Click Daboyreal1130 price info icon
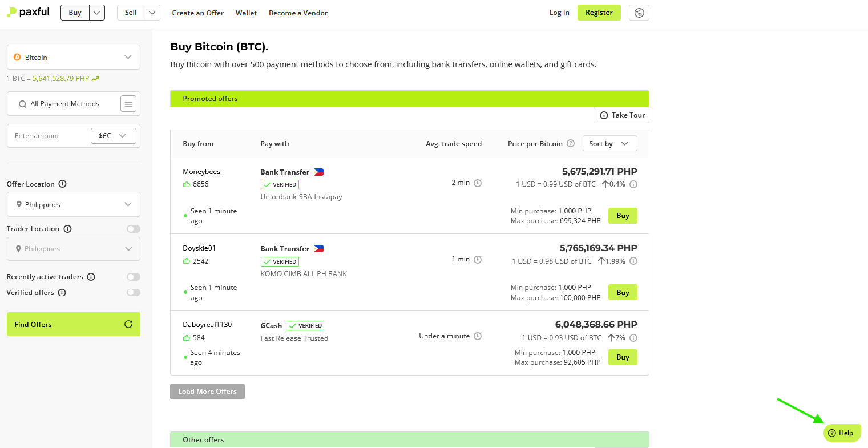The width and height of the screenshot is (868, 448). click(x=633, y=338)
